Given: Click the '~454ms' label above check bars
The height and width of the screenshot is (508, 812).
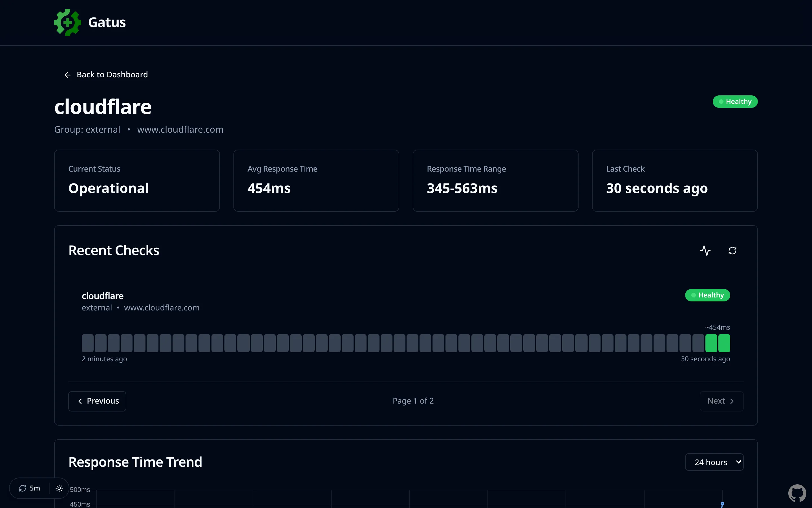Looking at the screenshot, I should point(717,327).
